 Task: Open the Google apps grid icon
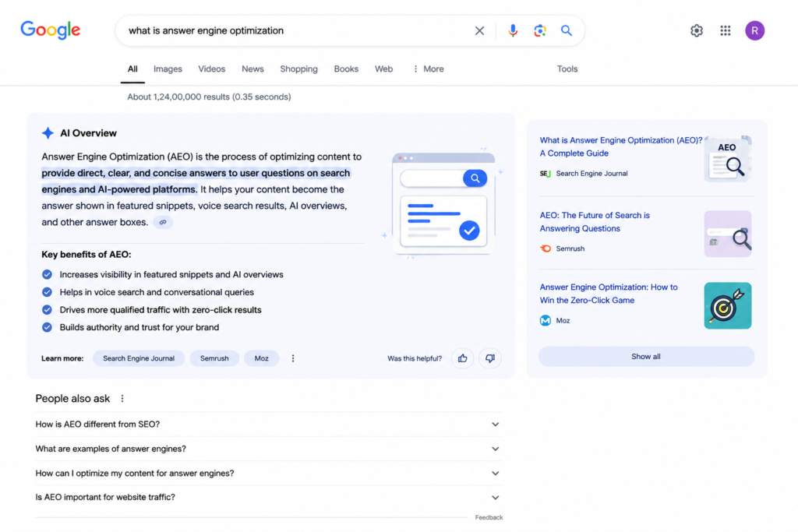(726, 30)
